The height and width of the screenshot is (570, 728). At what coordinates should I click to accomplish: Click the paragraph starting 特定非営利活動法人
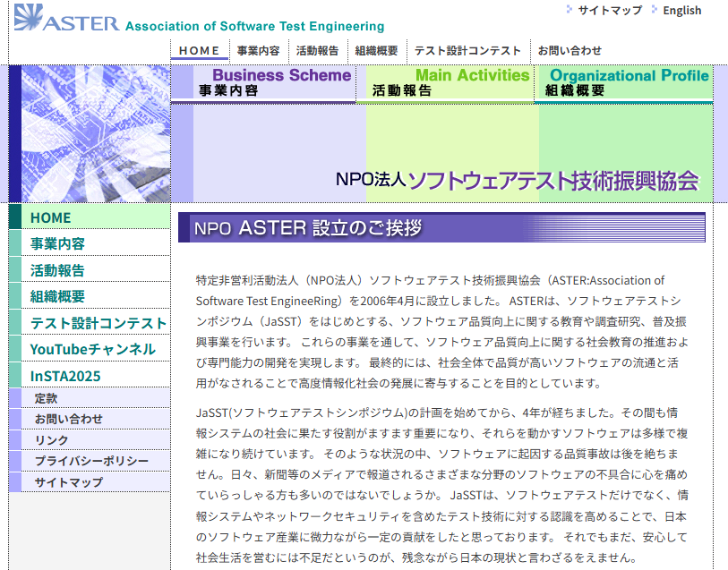[x=441, y=332]
